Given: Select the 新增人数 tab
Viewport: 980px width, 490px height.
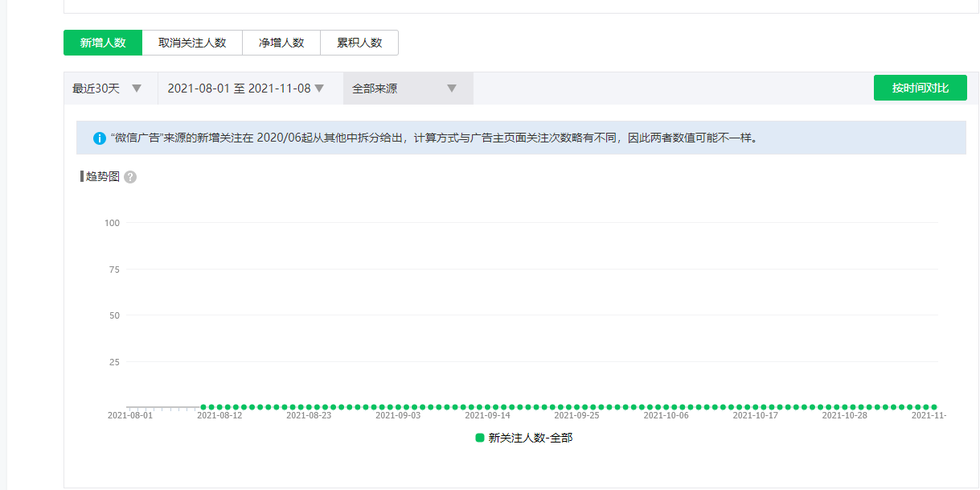Looking at the screenshot, I should [103, 43].
